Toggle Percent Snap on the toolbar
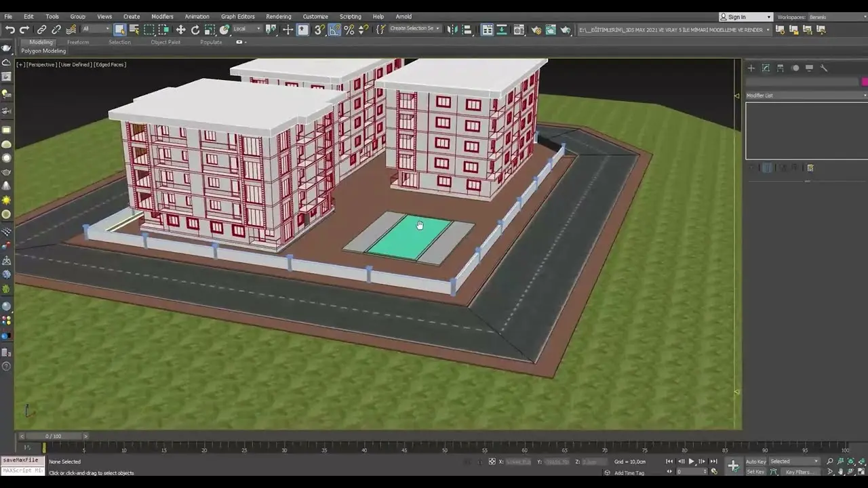The height and width of the screenshot is (488, 868). pos(349,30)
